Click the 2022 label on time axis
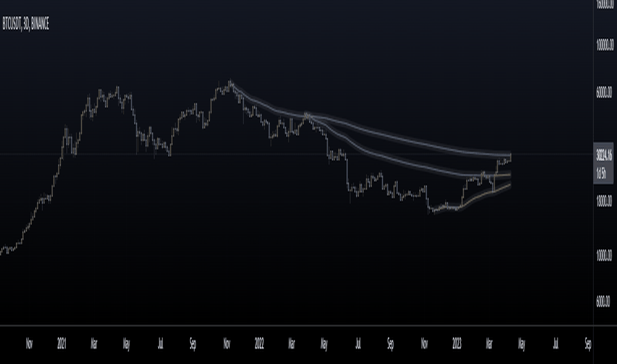This screenshot has width=617, height=364. point(260,344)
